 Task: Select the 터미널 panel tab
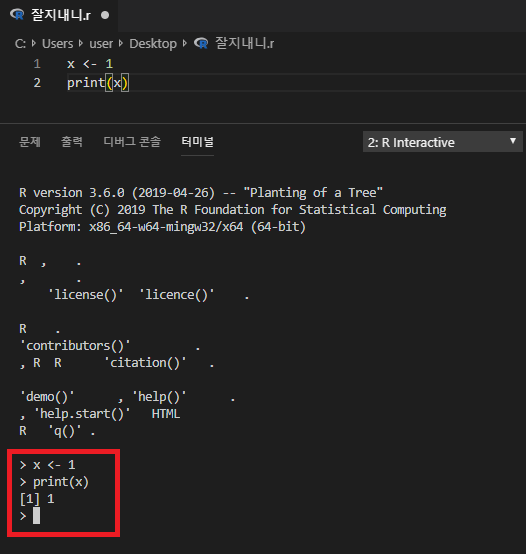(197, 142)
